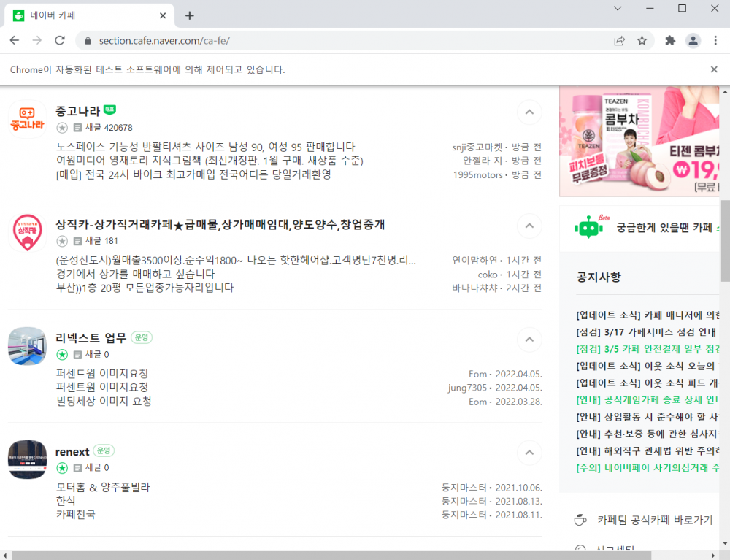Toggle favorite star for 상직카 cafe
The width and height of the screenshot is (730, 560).
click(x=62, y=241)
